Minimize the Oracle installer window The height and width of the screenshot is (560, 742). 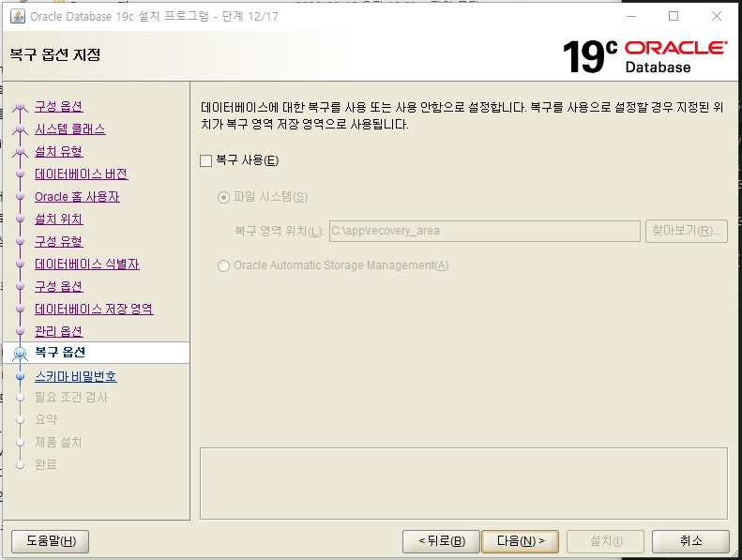tap(631, 16)
